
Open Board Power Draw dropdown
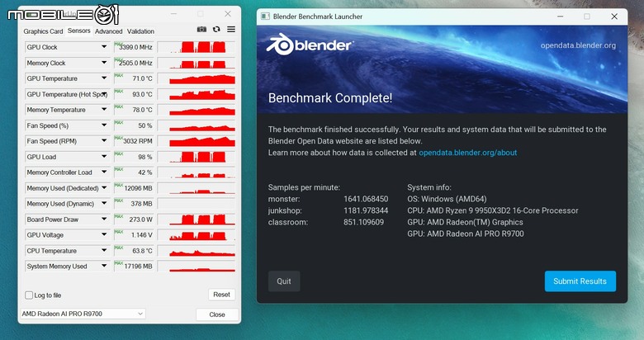(x=104, y=220)
